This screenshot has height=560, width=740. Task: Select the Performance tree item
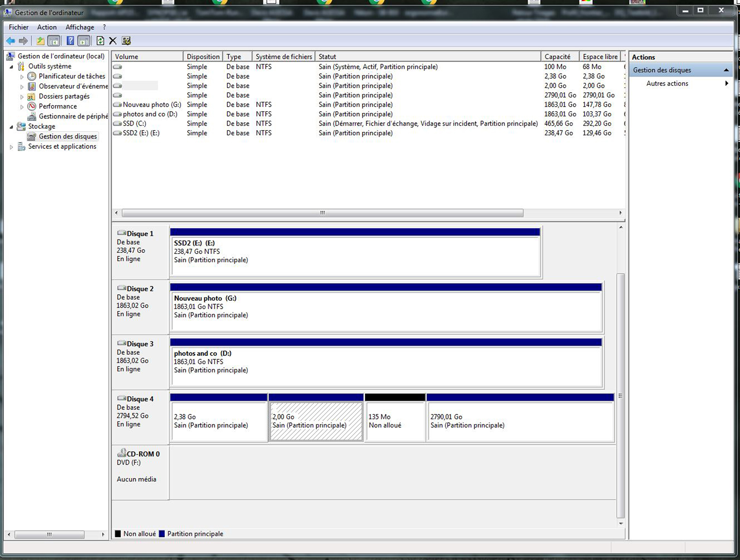tap(57, 106)
